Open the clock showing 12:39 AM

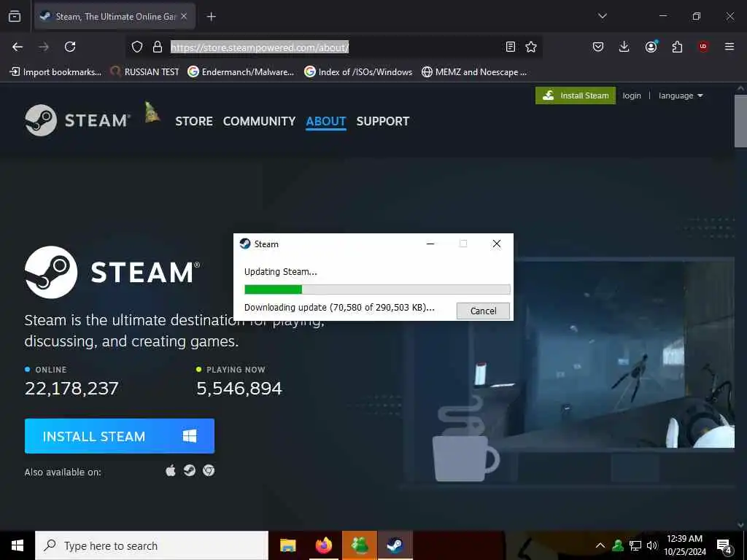tap(684, 545)
